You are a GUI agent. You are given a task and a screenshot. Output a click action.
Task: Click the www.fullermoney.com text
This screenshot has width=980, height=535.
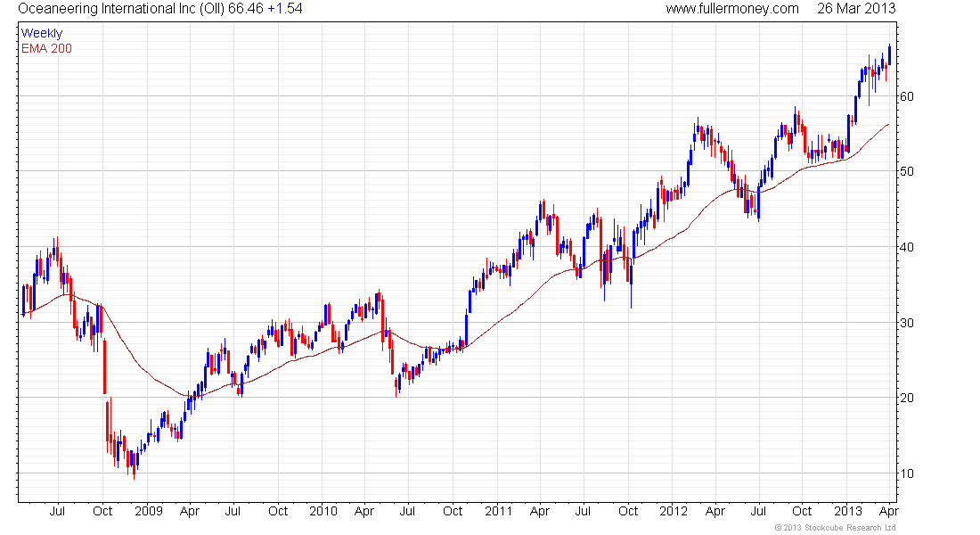click(731, 9)
